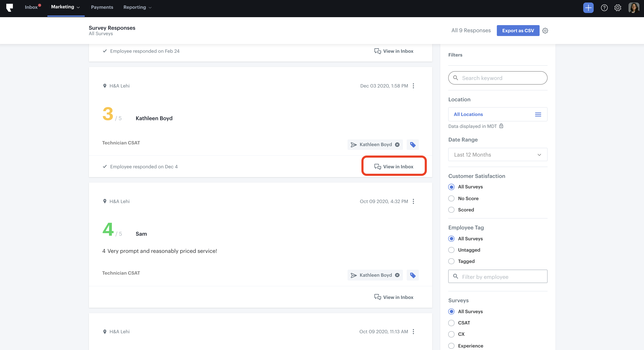Click the user profile avatar
This screenshot has width=644, height=350.
tap(633, 8)
